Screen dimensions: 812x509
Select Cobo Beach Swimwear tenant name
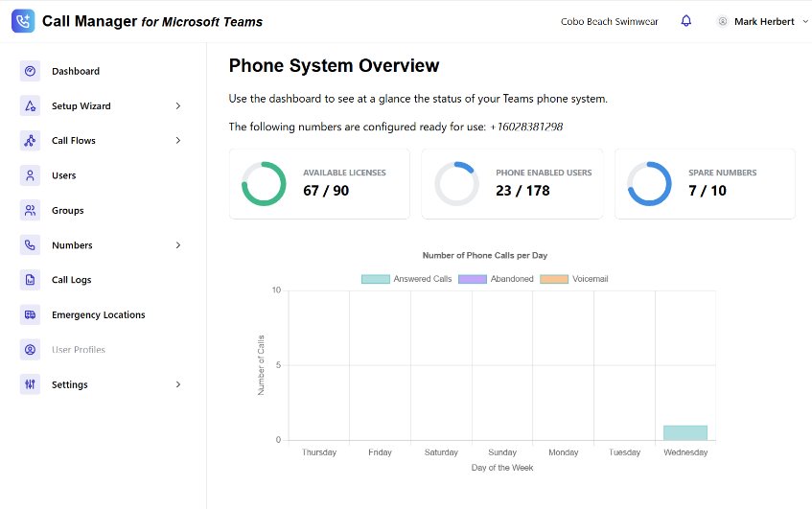(x=609, y=21)
